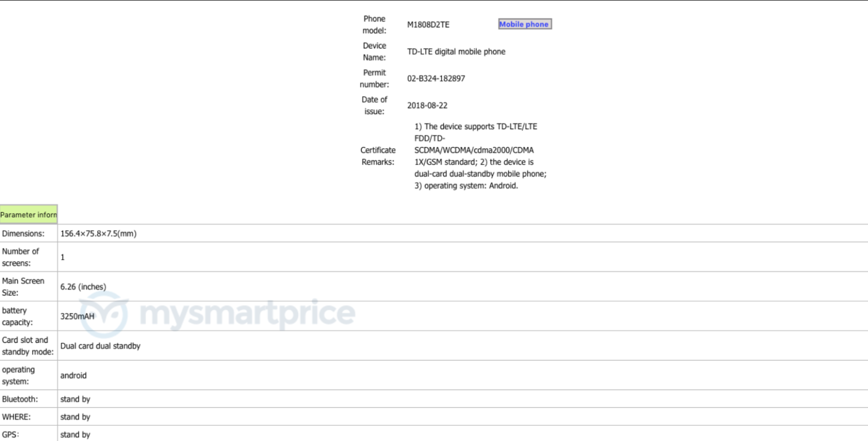Screen dimensions: 868x441
Task: Select phone model value M1808D2TE
Action: pos(428,24)
